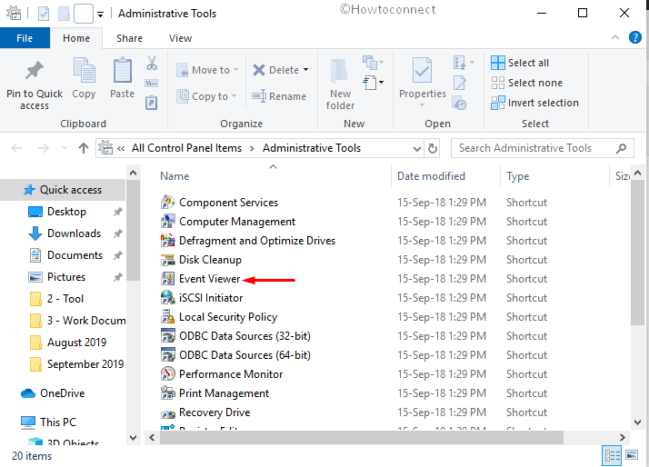Screen dimensions: 649x467
Task: Click the Local Security Policy shortcut icon
Action: pyautogui.click(x=168, y=317)
